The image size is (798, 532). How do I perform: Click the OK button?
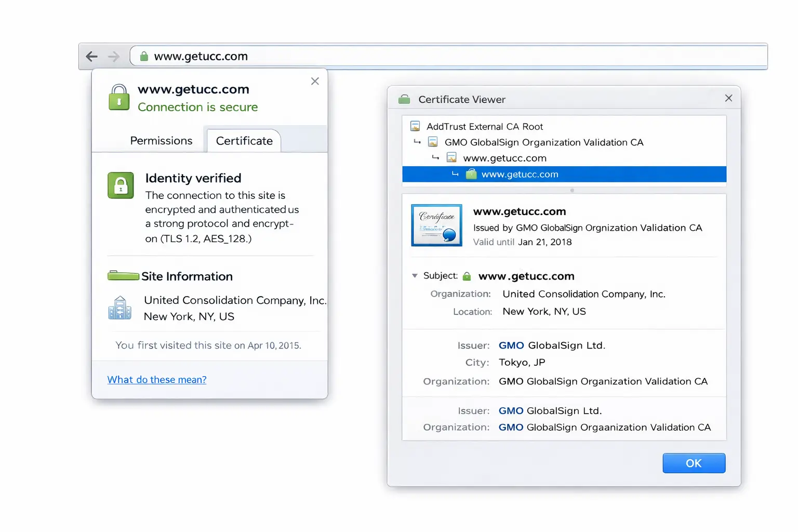pyautogui.click(x=694, y=463)
